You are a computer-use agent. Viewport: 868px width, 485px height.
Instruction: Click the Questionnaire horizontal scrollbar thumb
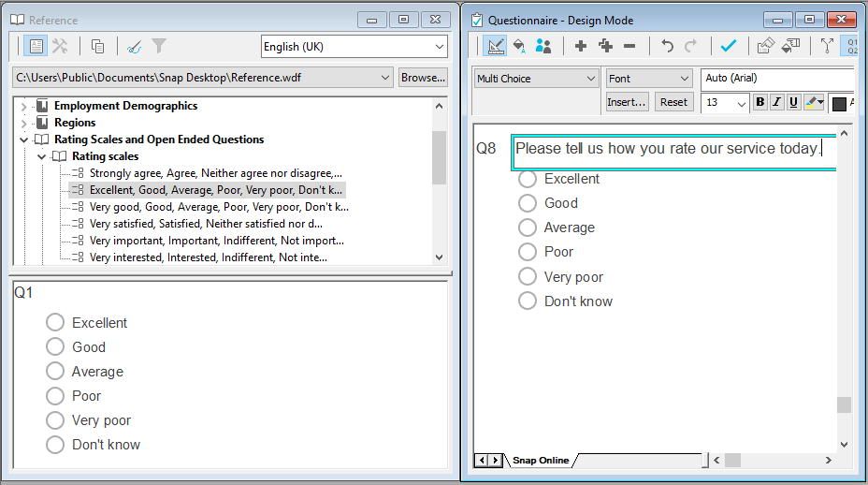[x=733, y=460]
